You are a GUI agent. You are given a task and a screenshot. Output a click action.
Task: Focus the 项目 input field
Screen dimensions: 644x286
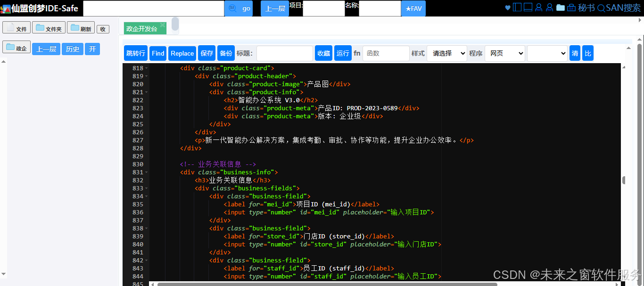click(x=324, y=8)
